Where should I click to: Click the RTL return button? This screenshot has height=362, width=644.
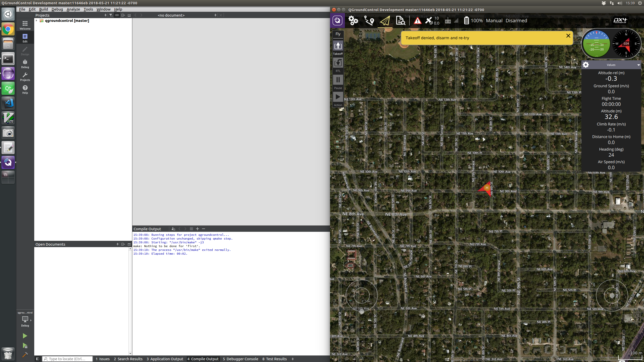click(x=338, y=65)
